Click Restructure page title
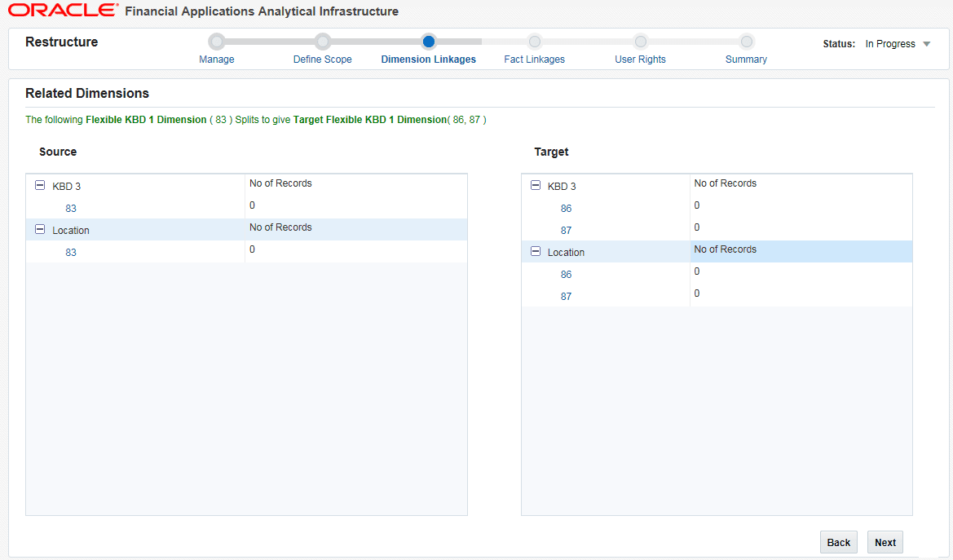Screen dimensions: 953x560 (61, 42)
